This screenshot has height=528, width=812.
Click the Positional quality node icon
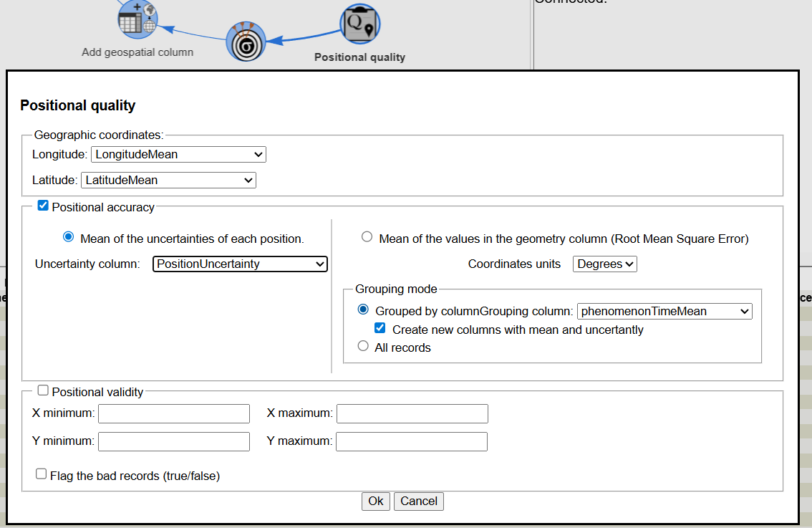point(359,25)
